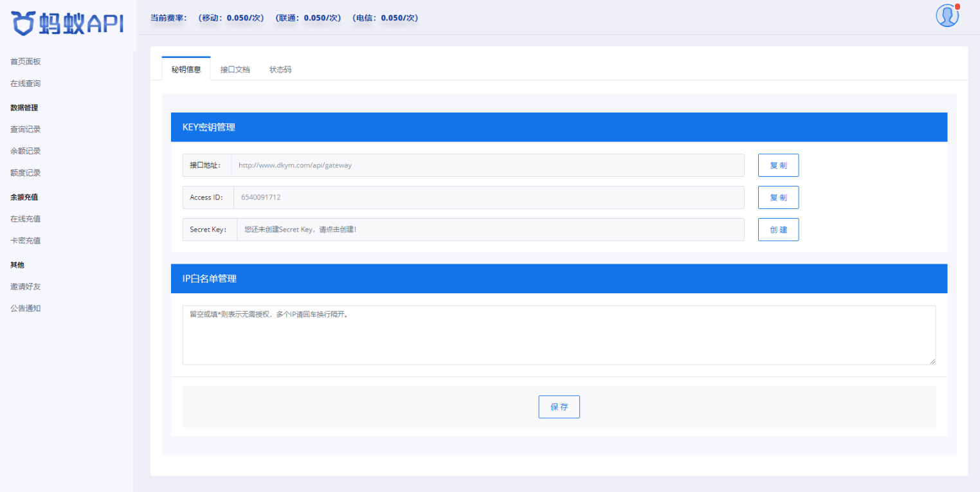
Task: Grab the textarea resize handle
Action: pos(932,361)
